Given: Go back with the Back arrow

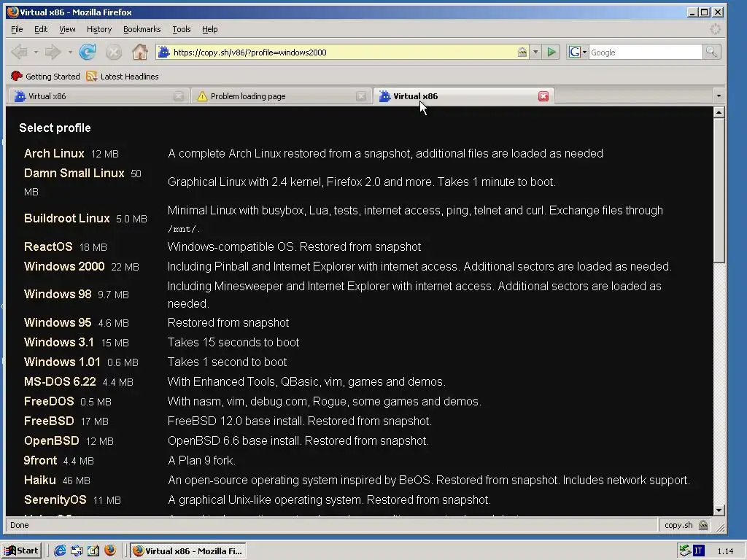Looking at the screenshot, I should point(19,52).
